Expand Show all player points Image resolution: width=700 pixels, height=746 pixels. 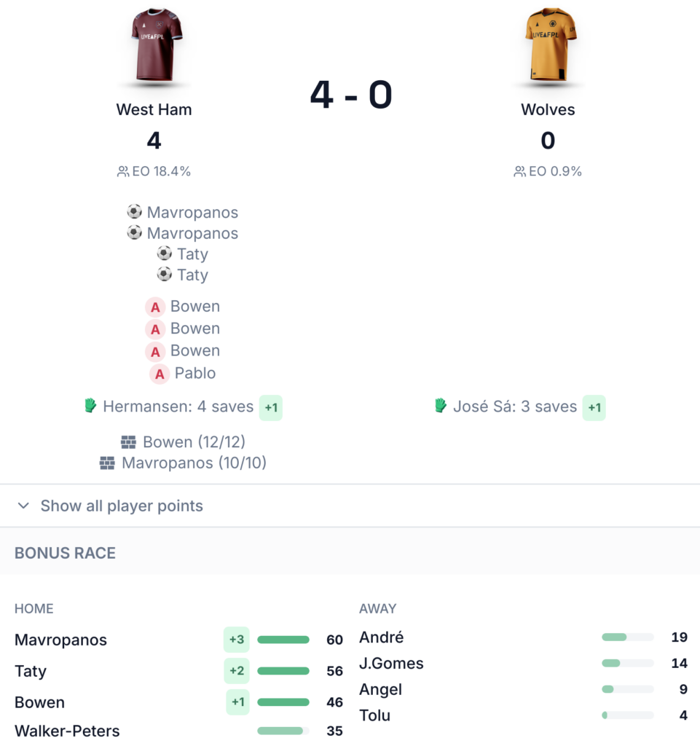click(x=122, y=506)
